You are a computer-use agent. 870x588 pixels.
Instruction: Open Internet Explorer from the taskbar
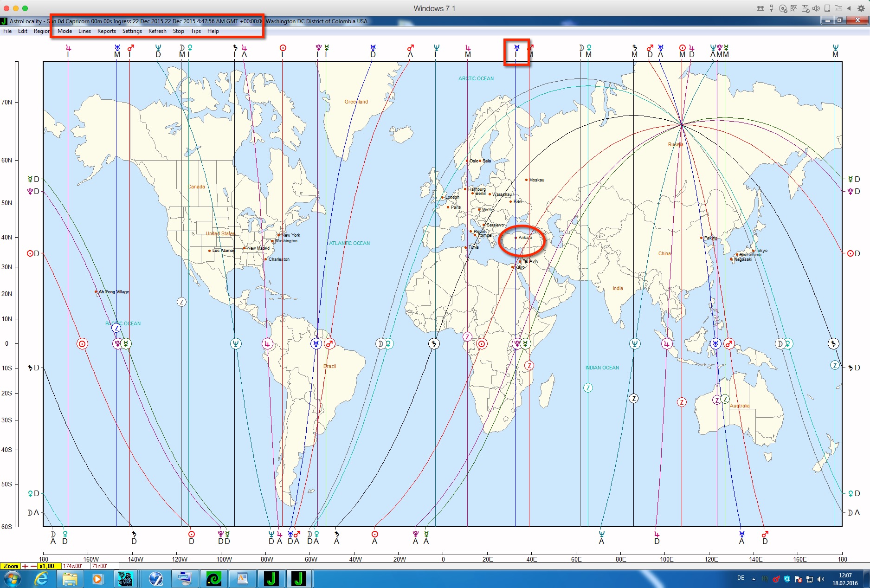[x=41, y=579]
